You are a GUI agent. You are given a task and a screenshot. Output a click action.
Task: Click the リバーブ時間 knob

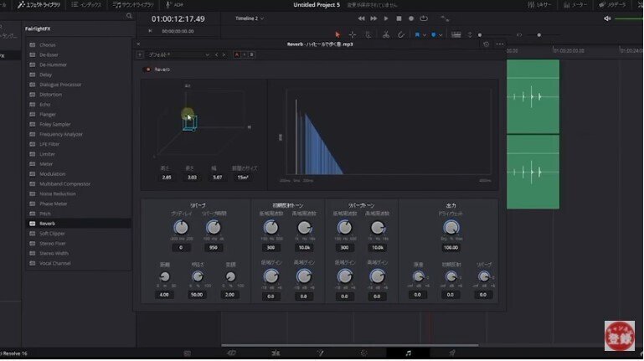[214, 227]
